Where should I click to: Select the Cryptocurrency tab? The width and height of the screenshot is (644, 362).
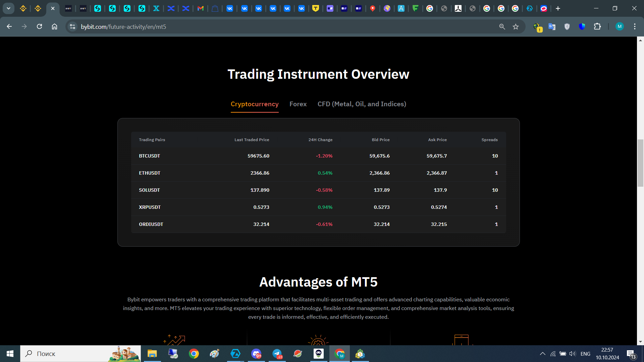(255, 104)
